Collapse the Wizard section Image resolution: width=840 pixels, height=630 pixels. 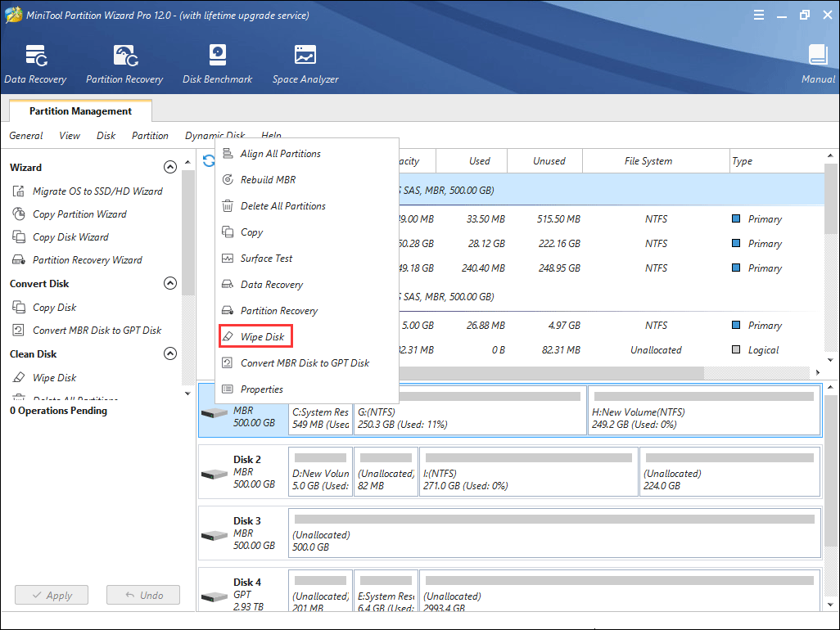pos(170,168)
